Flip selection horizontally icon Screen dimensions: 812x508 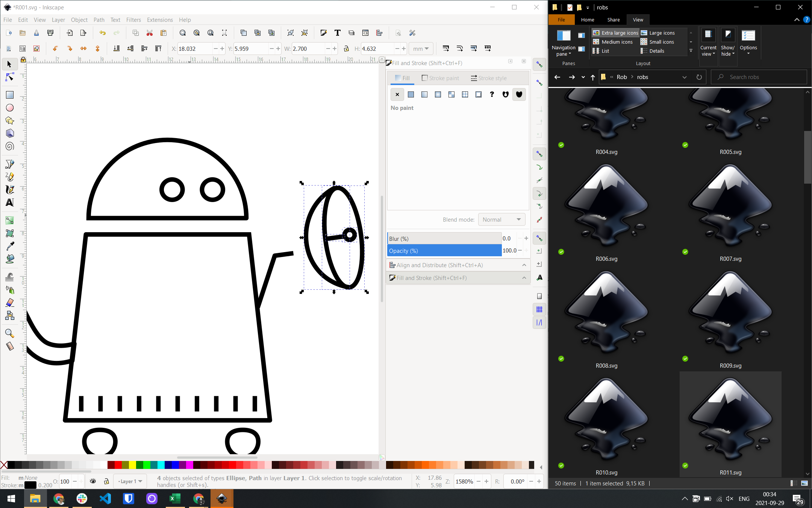[x=83, y=49]
